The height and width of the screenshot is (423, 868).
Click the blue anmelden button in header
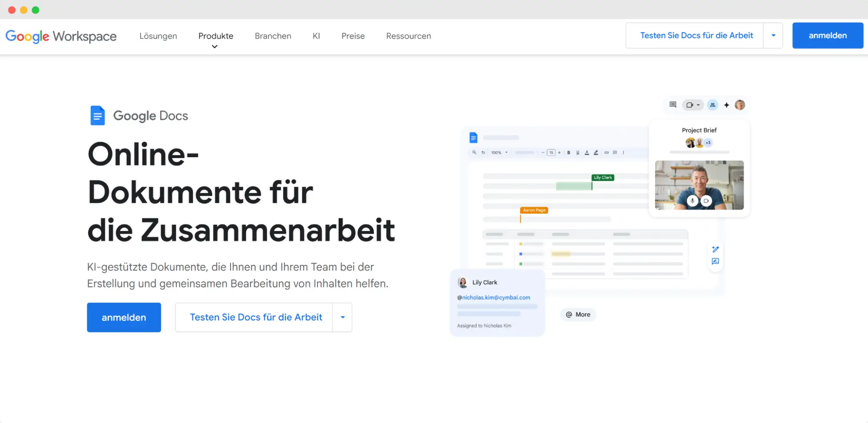[828, 36]
